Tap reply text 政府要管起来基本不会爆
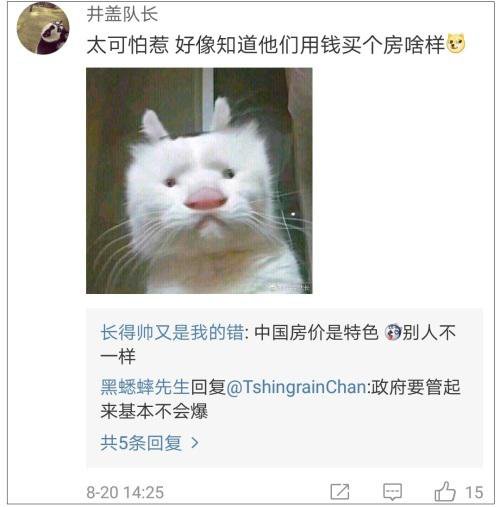The height and width of the screenshot is (507, 500). [x=281, y=399]
